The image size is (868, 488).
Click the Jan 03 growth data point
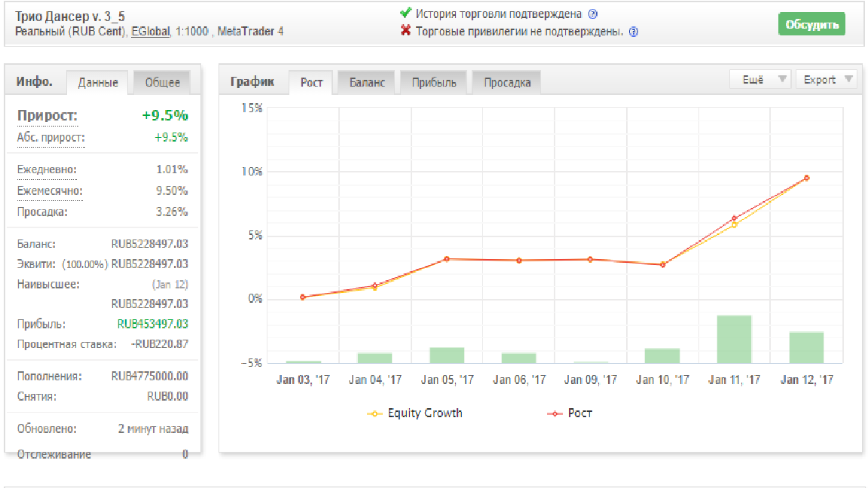tap(303, 297)
